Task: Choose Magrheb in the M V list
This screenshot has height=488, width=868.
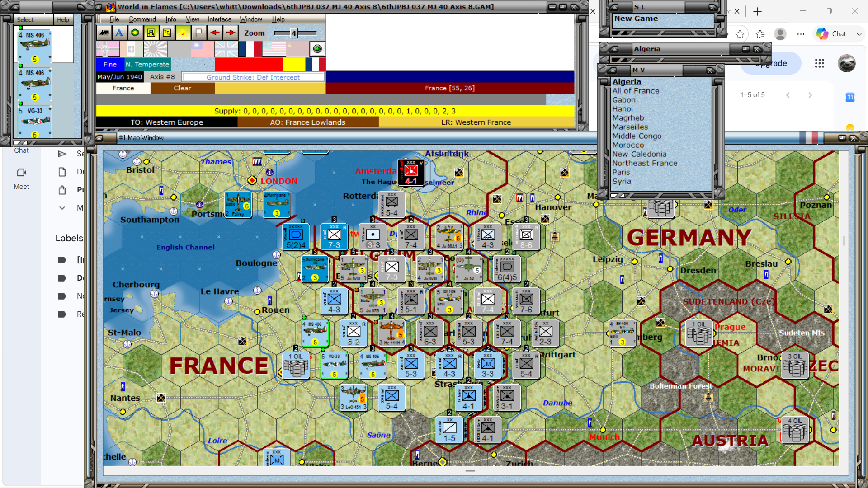Action: (x=628, y=118)
